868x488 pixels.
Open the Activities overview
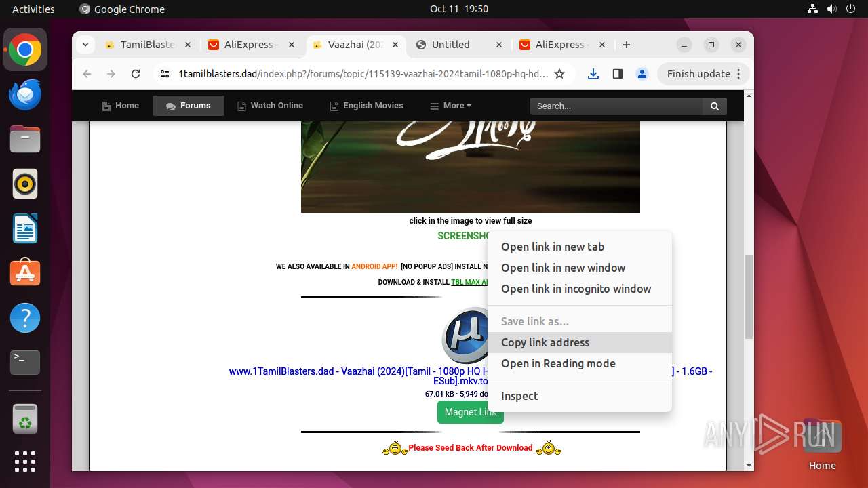[x=33, y=9]
